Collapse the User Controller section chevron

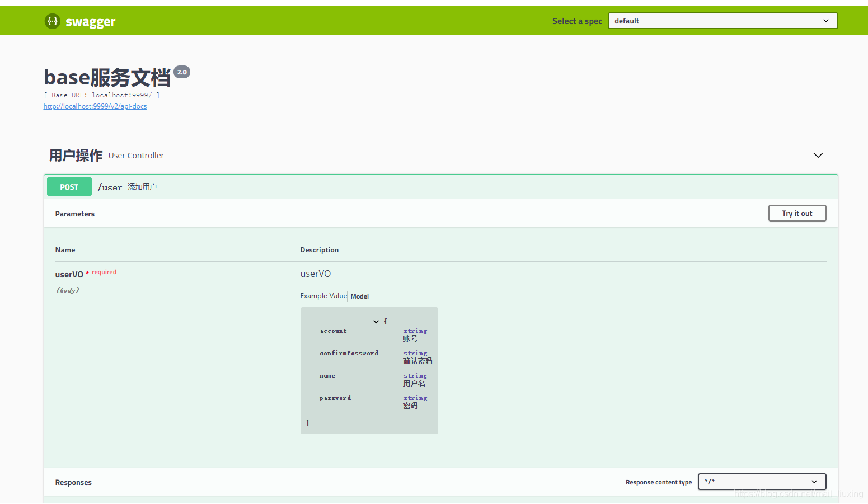click(818, 155)
